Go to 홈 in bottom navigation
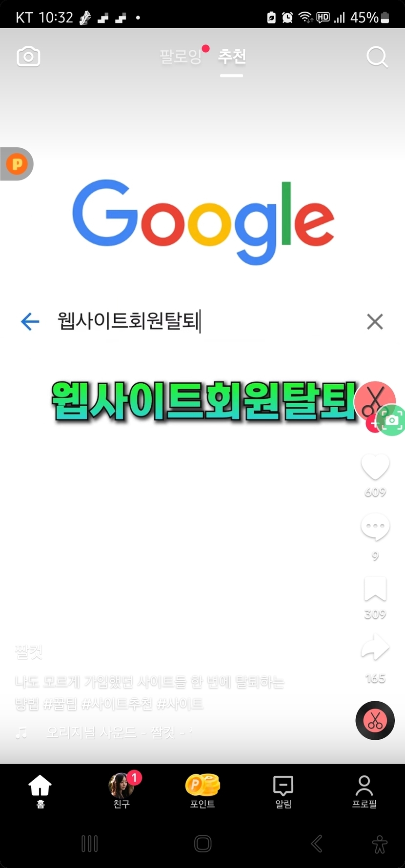This screenshot has height=868, width=405. tap(40, 791)
